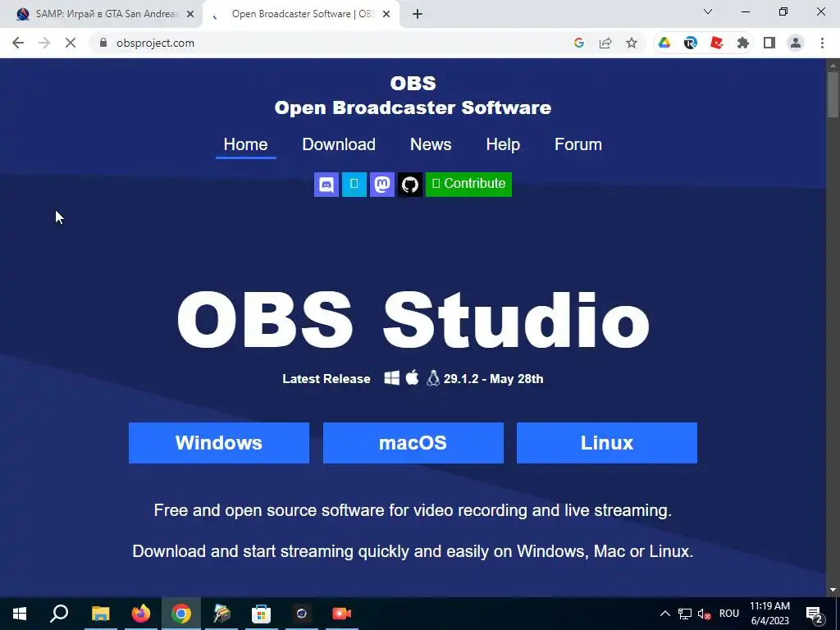Image resolution: width=840 pixels, height=630 pixels.
Task: Open the Google Drive extension
Action: 664,43
